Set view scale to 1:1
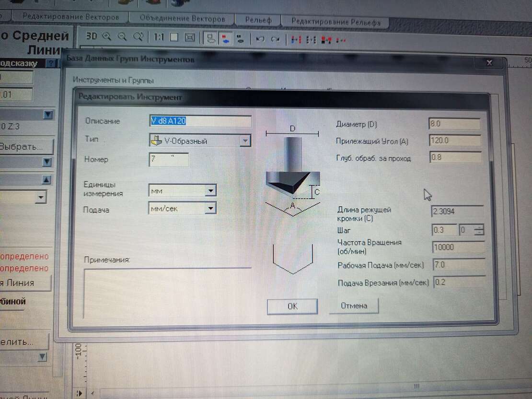The height and width of the screenshot is (399, 532). pos(158,37)
